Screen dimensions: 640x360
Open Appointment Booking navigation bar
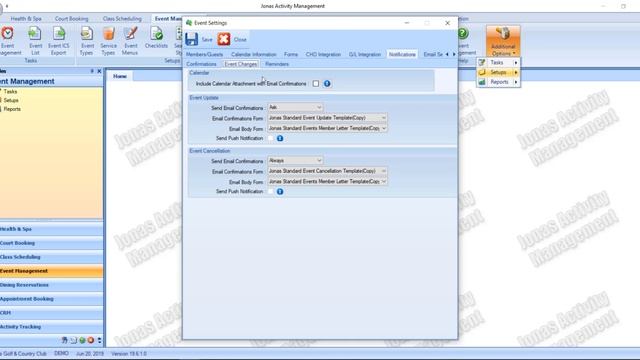(51, 299)
